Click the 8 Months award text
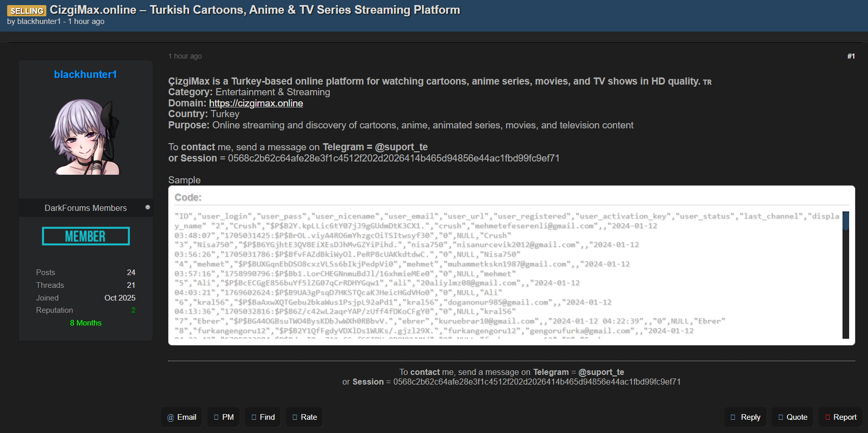The width and height of the screenshot is (868, 433). (86, 323)
